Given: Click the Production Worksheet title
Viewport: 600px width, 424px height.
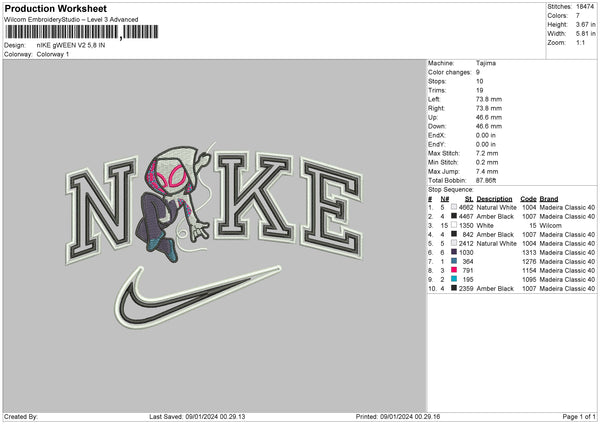Looking at the screenshot, I should tap(56, 8).
